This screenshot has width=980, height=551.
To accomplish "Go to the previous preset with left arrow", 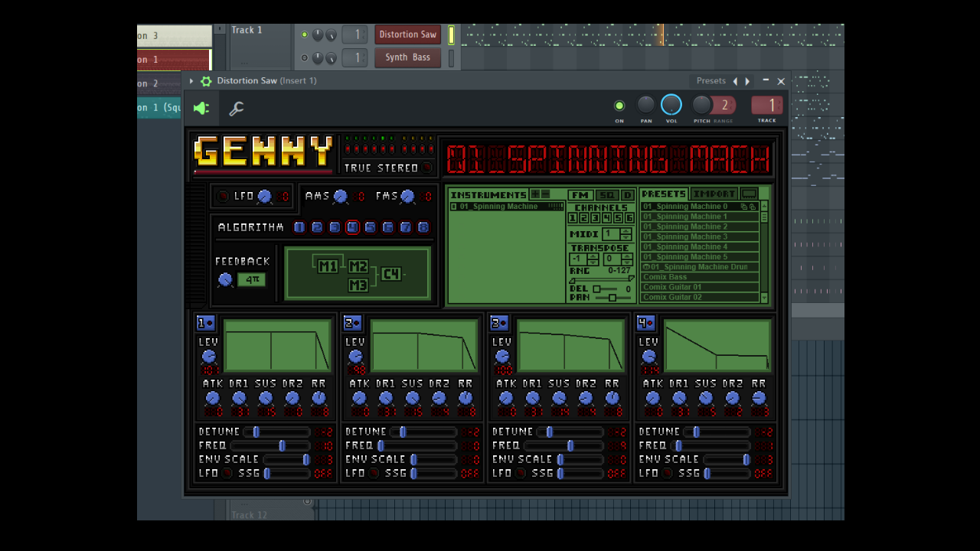I will (x=735, y=81).
